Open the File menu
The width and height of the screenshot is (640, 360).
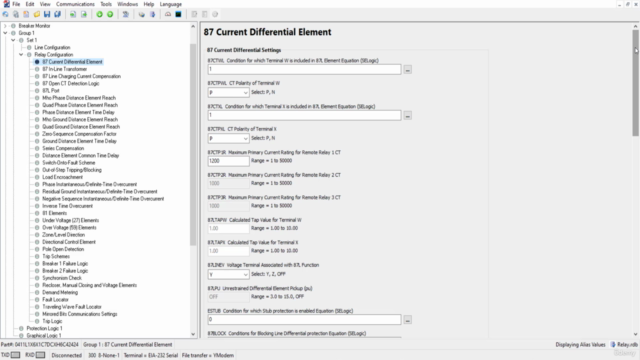pos(16,4)
